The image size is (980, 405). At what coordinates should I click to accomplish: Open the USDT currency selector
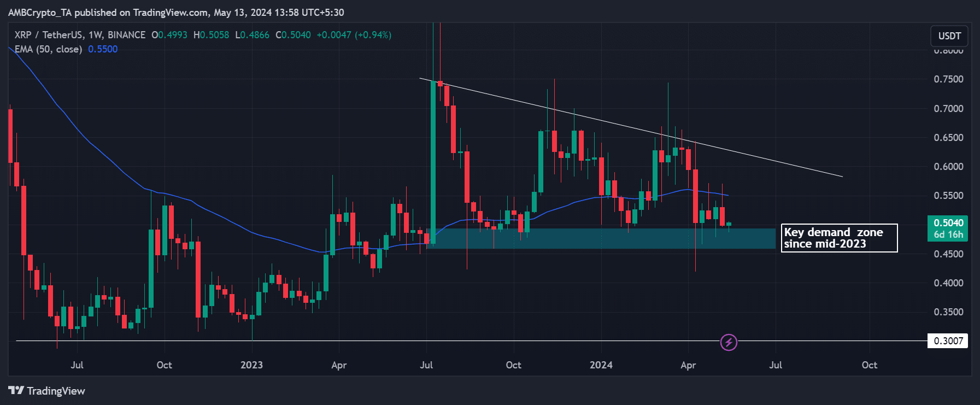click(949, 36)
